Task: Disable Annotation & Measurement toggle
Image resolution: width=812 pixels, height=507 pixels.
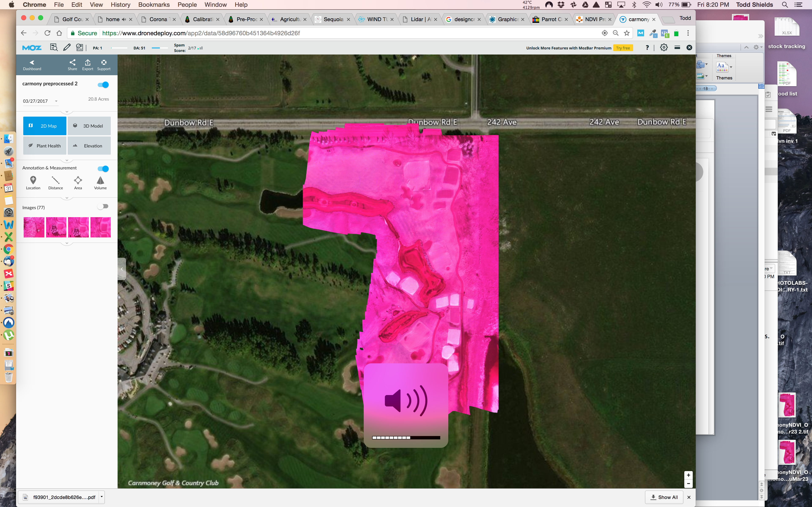Action: tap(103, 169)
